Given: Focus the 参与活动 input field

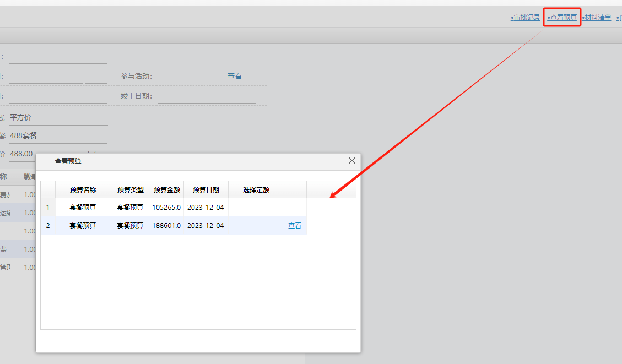Looking at the screenshot, I should tap(190, 77).
